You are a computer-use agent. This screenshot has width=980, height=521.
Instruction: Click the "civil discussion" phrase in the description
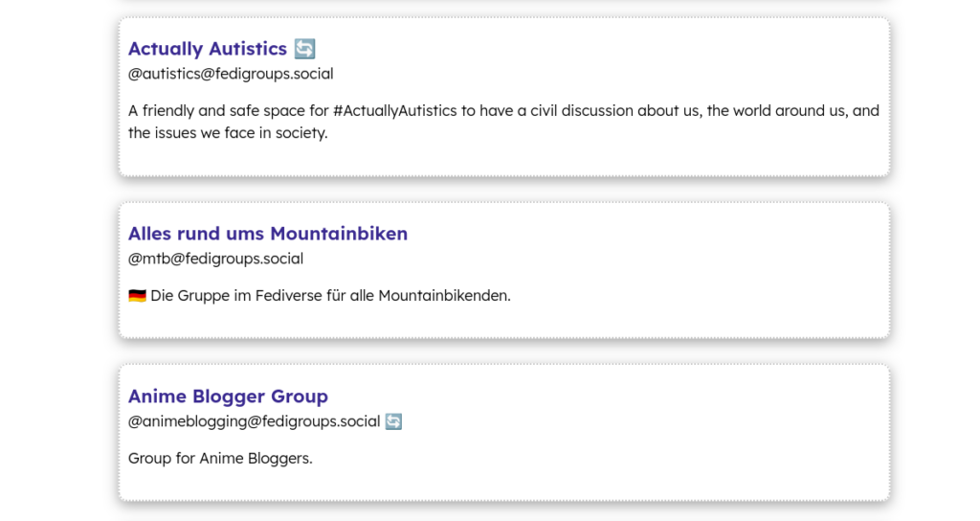pos(581,111)
